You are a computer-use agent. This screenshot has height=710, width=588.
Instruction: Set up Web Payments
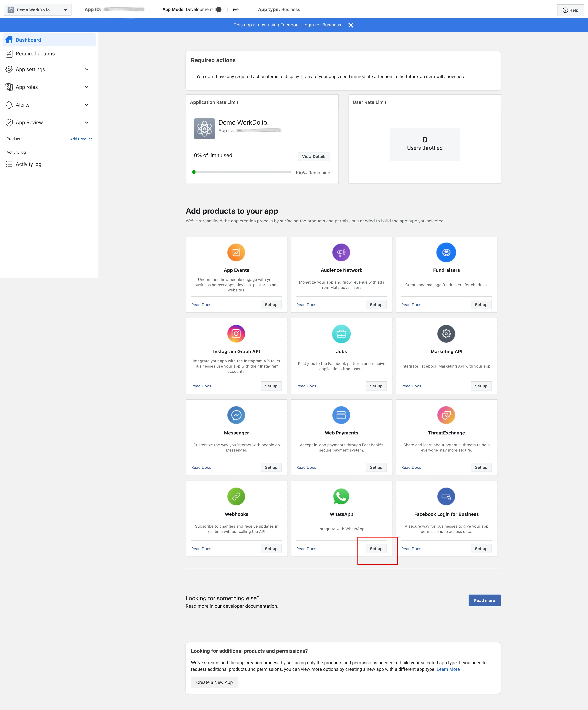(x=376, y=467)
